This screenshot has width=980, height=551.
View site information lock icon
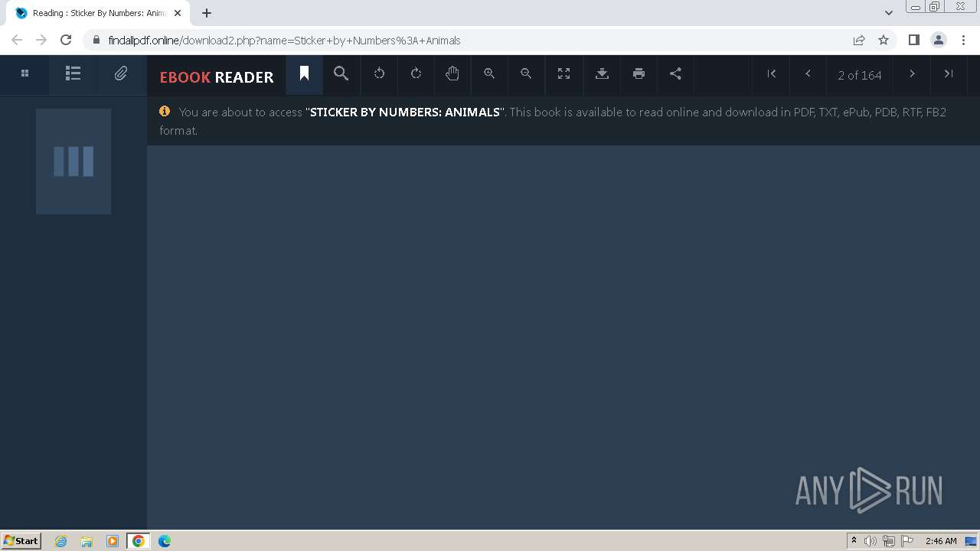96,40
